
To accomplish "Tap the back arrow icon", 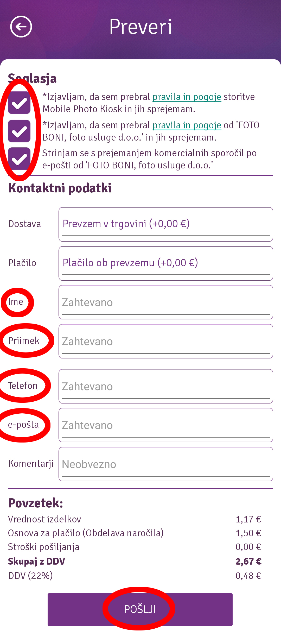I will pyautogui.click(x=21, y=27).
